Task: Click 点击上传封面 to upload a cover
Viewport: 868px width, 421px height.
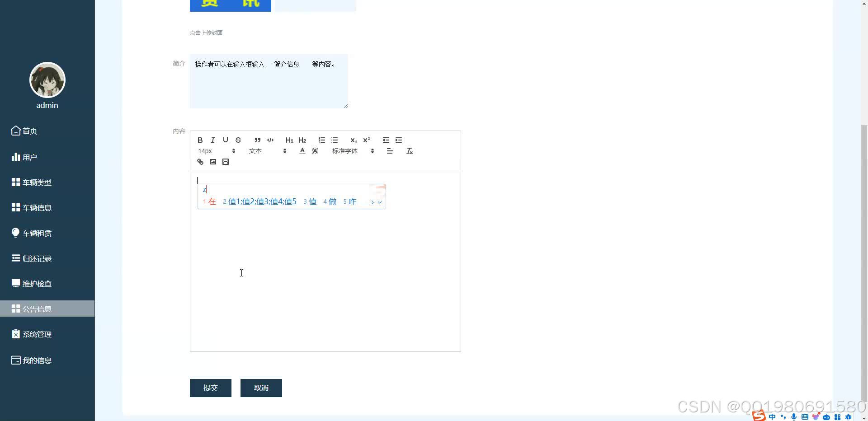Action: 206,33
